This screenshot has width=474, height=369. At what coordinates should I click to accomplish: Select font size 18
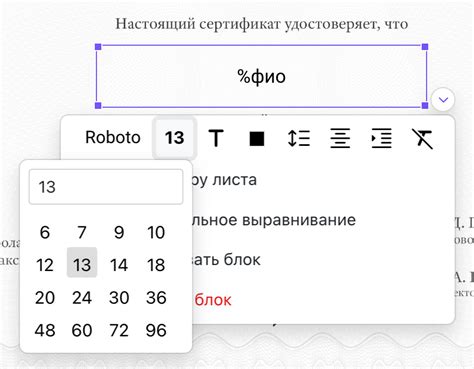(156, 265)
